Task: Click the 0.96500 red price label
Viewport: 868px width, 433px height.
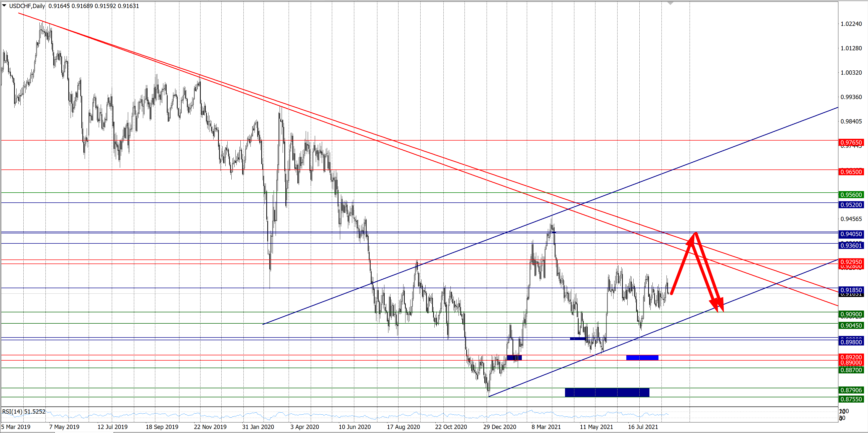Action: pyautogui.click(x=851, y=172)
